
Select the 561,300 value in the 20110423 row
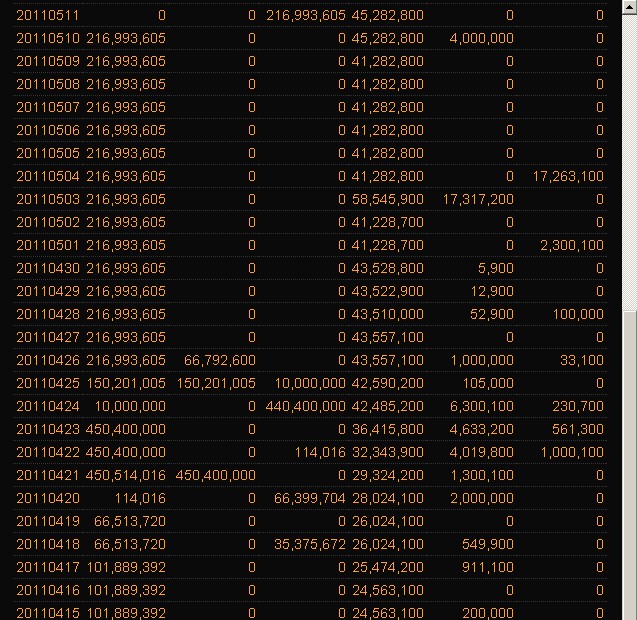578,429
